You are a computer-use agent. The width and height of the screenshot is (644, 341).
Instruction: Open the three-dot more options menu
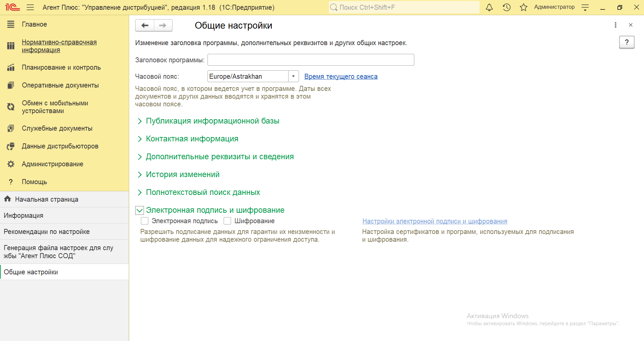[615, 25]
